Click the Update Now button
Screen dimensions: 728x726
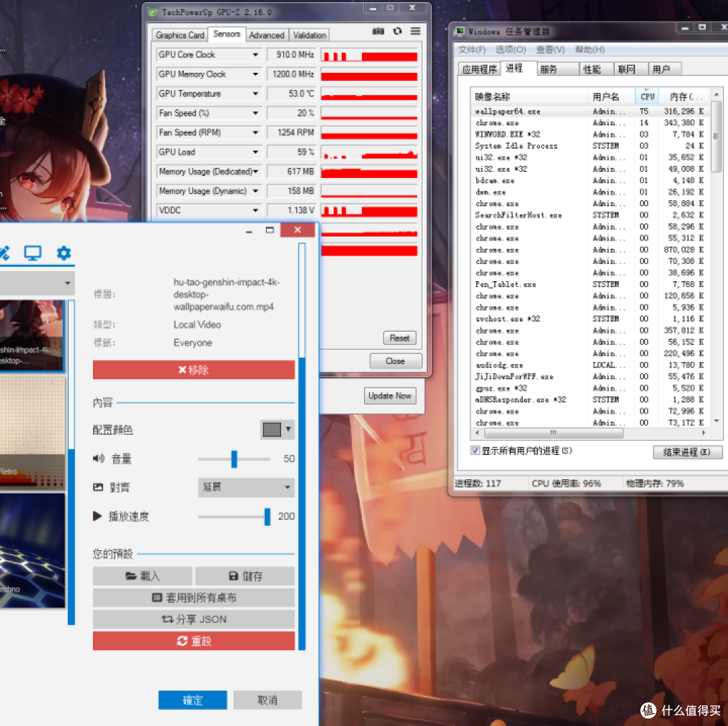[x=390, y=396]
